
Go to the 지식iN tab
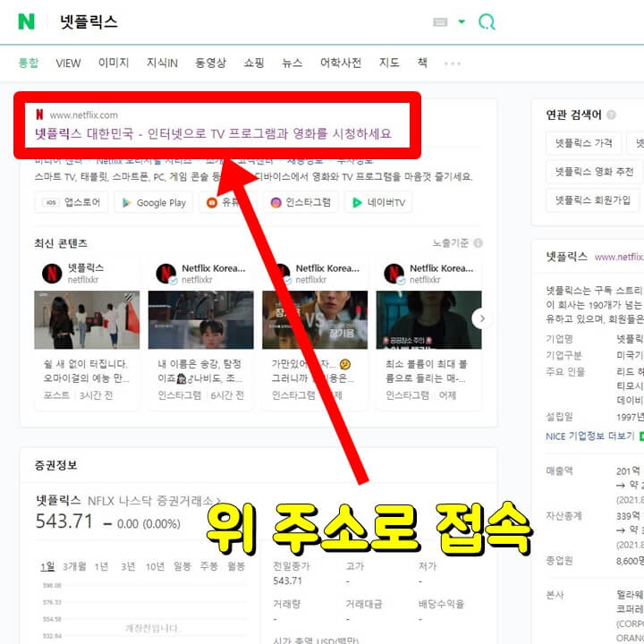162,63
